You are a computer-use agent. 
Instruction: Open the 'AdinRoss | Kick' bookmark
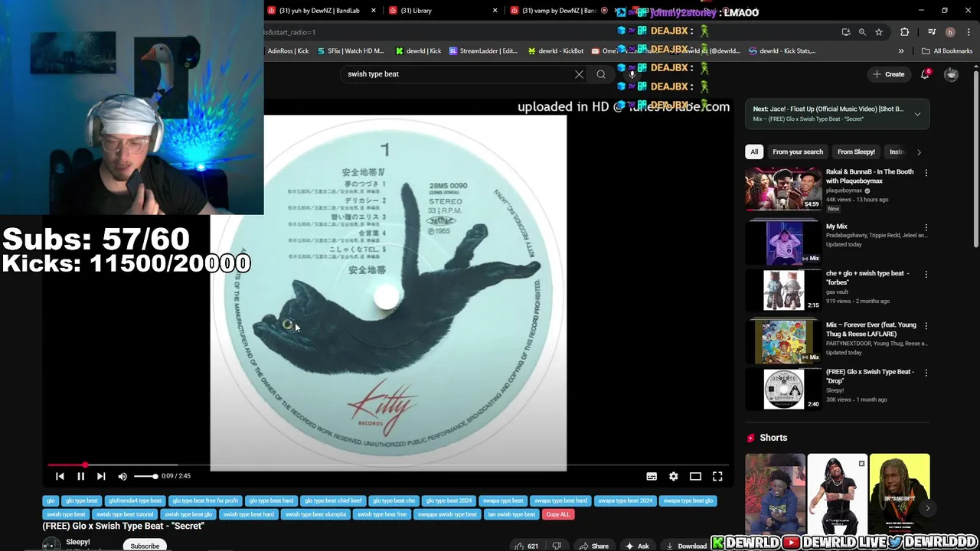point(288,51)
